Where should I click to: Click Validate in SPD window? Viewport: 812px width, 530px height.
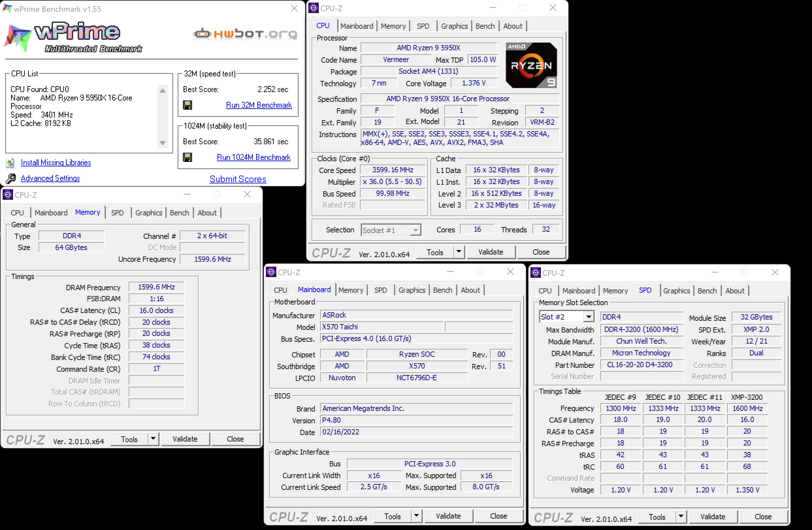click(x=713, y=517)
